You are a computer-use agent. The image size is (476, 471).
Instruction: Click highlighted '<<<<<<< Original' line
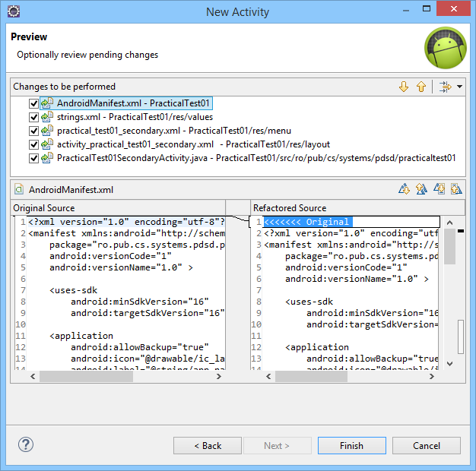(307, 222)
